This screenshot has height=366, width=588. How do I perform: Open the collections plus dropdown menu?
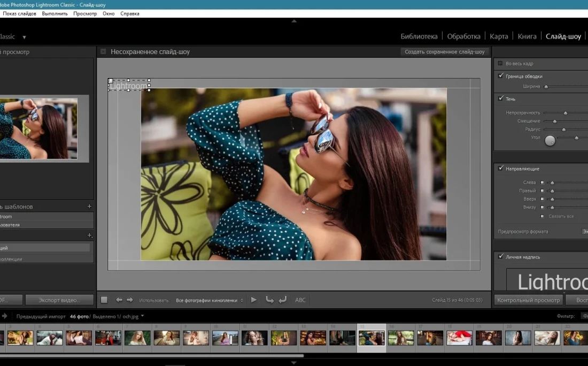click(x=90, y=235)
